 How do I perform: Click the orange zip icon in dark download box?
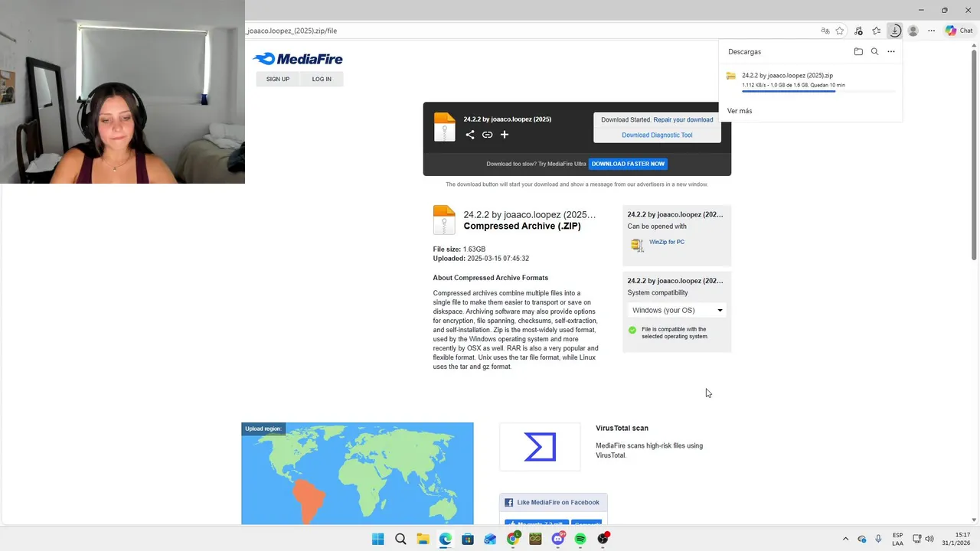pyautogui.click(x=445, y=127)
